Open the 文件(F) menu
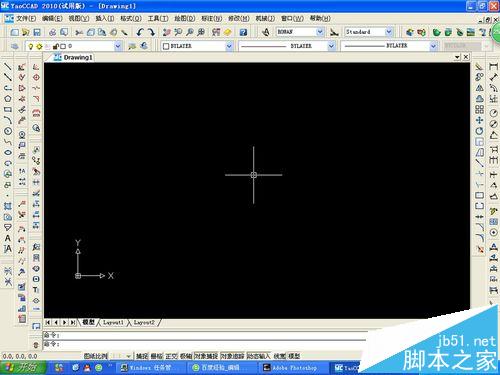This screenshot has height=375, width=500. point(26,18)
